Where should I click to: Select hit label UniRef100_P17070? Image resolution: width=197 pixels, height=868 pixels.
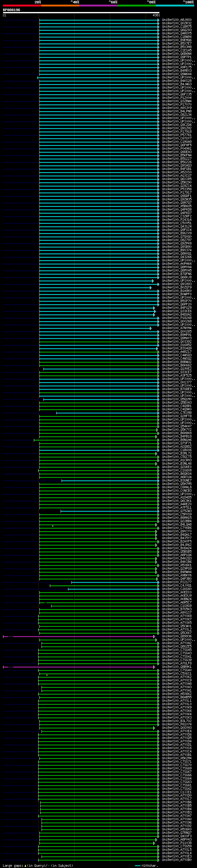pyautogui.click(x=176, y=104)
